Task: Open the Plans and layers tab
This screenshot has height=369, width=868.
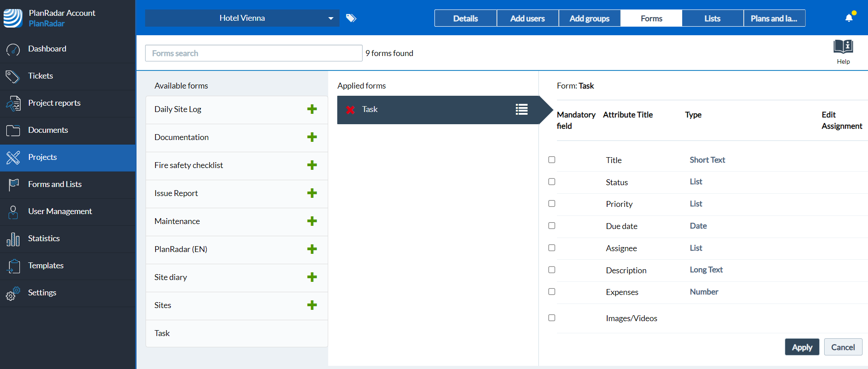Action: (774, 18)
